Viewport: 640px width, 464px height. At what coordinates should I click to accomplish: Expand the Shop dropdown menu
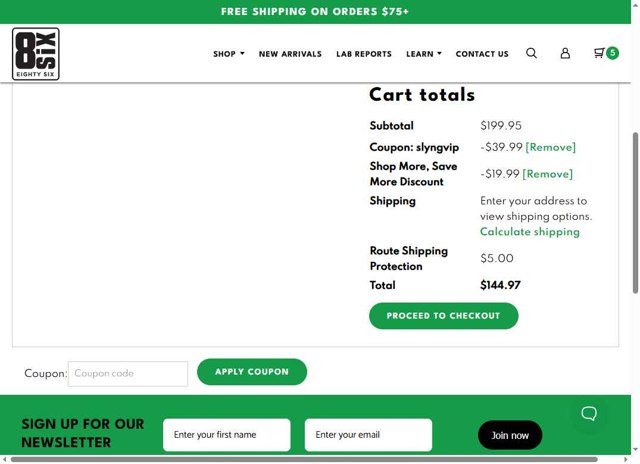[229, 54]
